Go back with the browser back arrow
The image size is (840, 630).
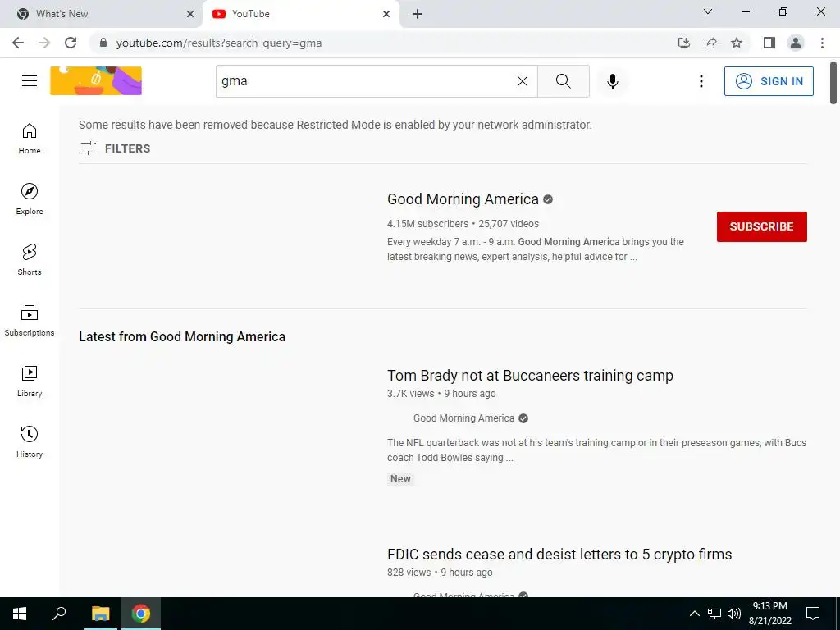pos(18,43)
